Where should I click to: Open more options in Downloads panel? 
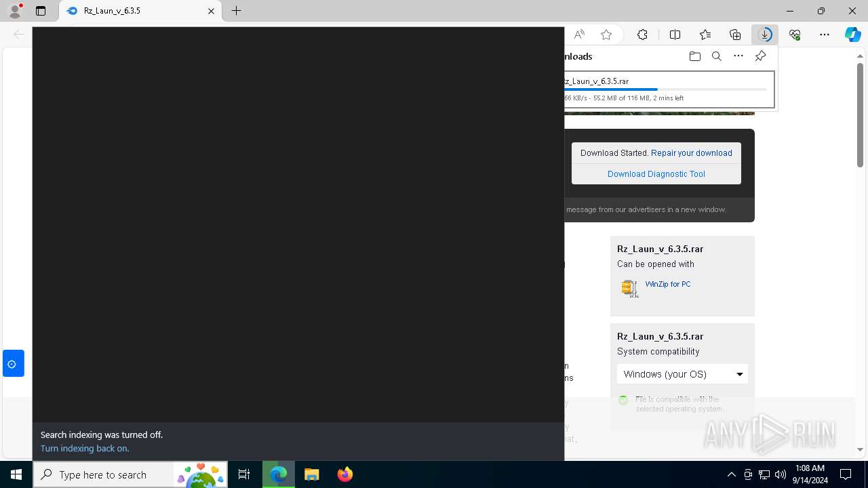click(738, 56)
